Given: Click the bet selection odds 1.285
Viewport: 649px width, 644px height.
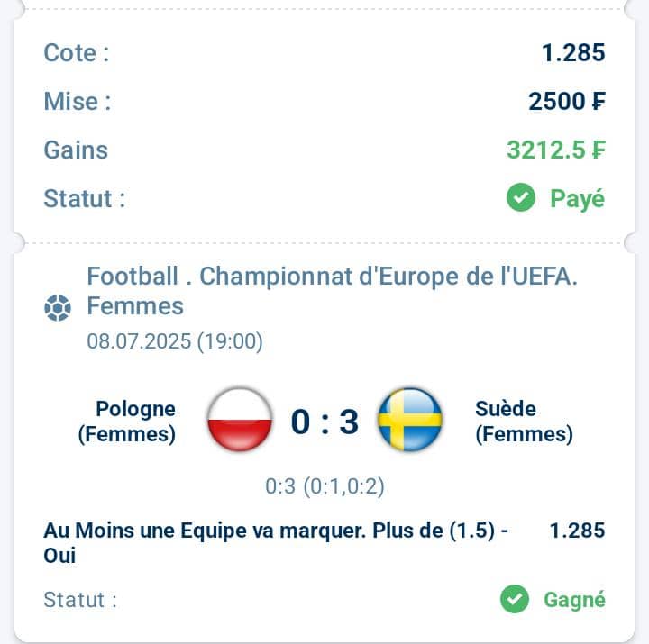Looking at the screenshot, I should click(x=577, y=531).
